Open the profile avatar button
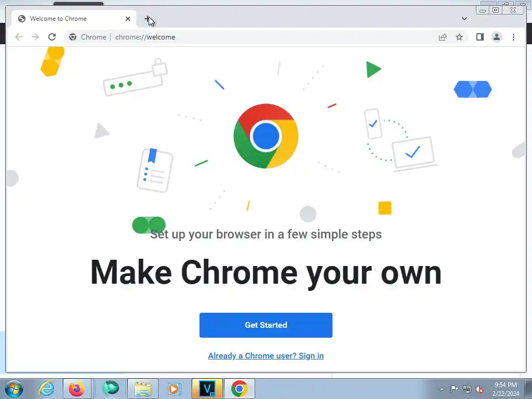The height and width of the screenshot is (399, 532). tap(496, 37)
